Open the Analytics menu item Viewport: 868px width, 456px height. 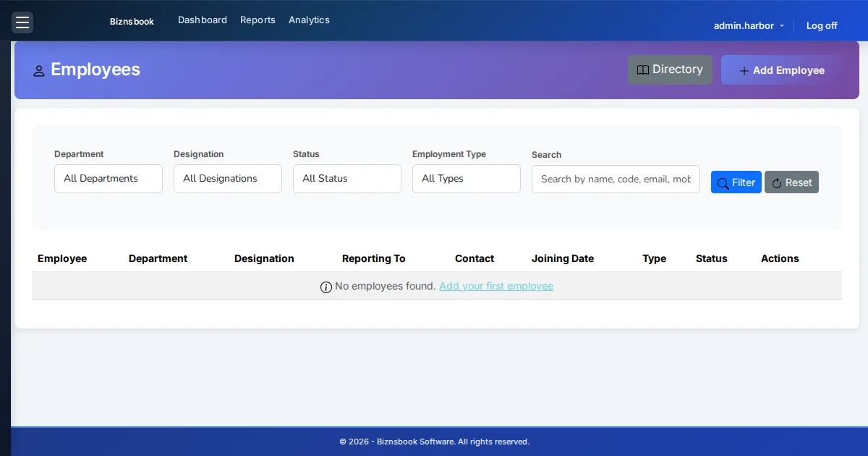[x=309, y=20]
